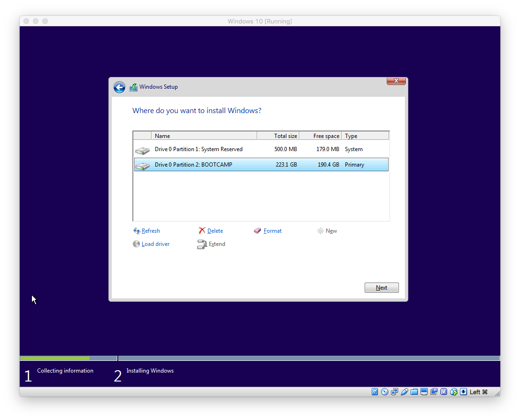The image size is (520, 420).
Task: Click BOOTCAMP partition drive icon
Action: pyautogui.click(x=143, y=166)
